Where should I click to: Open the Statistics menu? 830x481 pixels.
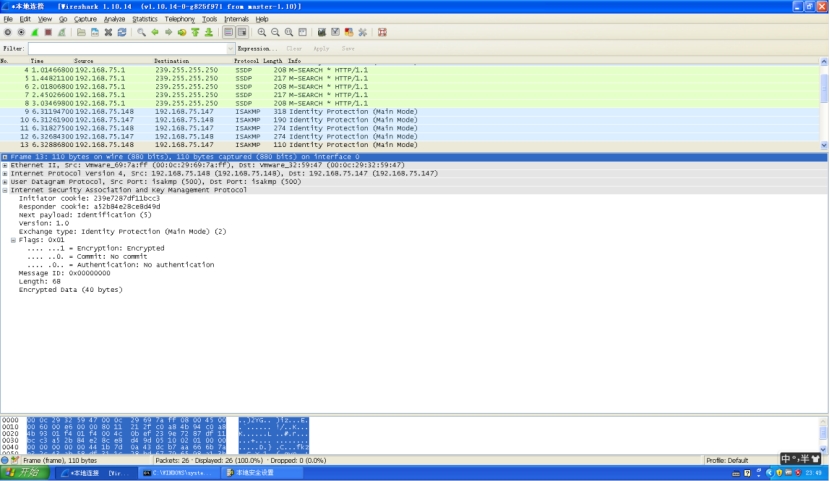(x=145, y=19)
